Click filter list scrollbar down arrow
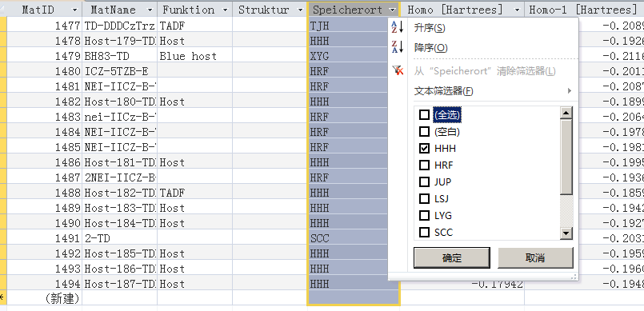The height and width of the screenshot is (311, 644). [566, 233]
